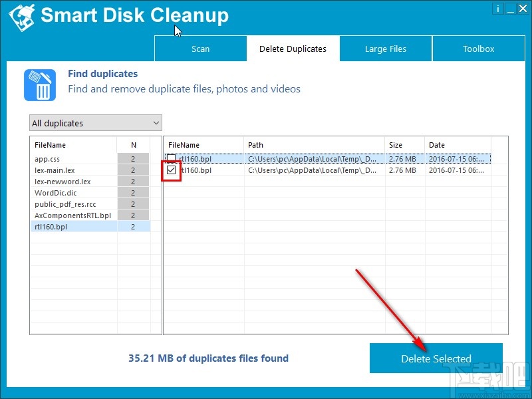Select lex-main.lex in the duplicates list
Viewport: 532px width, 399px height.
[90, 170]
